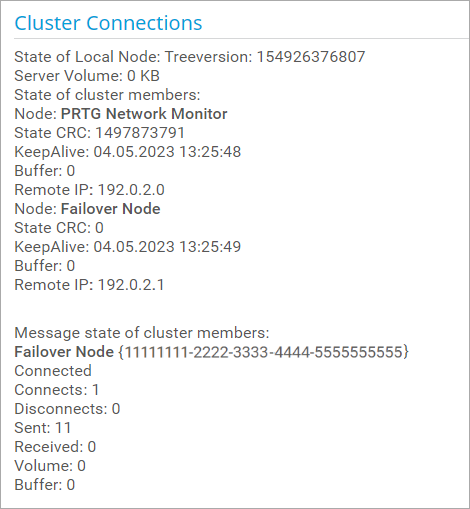Click the Treeversion number 154926376807

(x=311, y=57)
